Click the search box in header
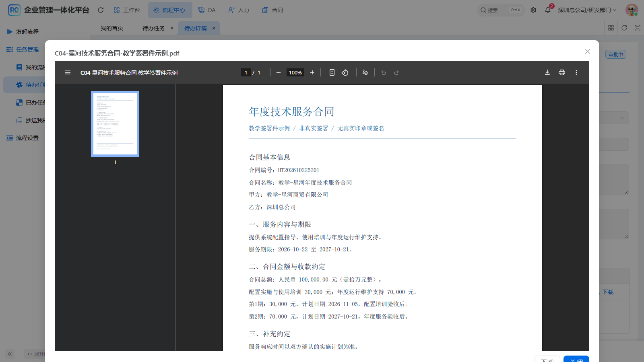644x362 pixels. pos(501,10)
